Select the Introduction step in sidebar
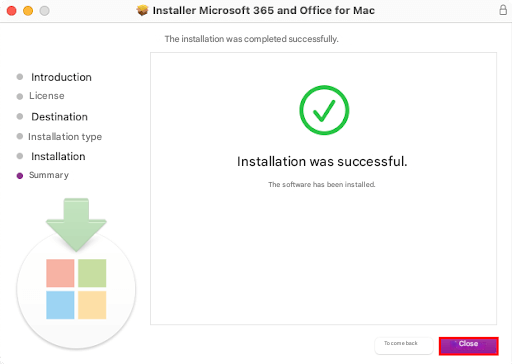This screenshot has width=512, height=364. [61, 77]
